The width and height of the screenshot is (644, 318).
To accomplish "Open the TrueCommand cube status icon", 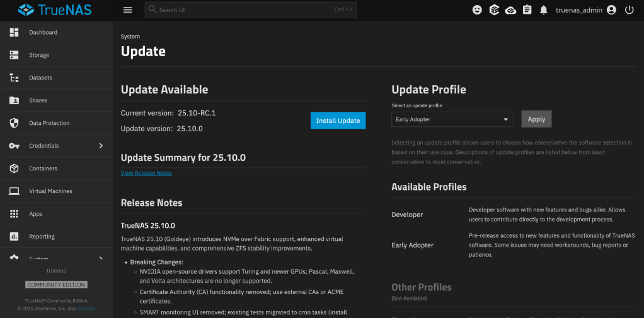I will click(x=494, y=10).
